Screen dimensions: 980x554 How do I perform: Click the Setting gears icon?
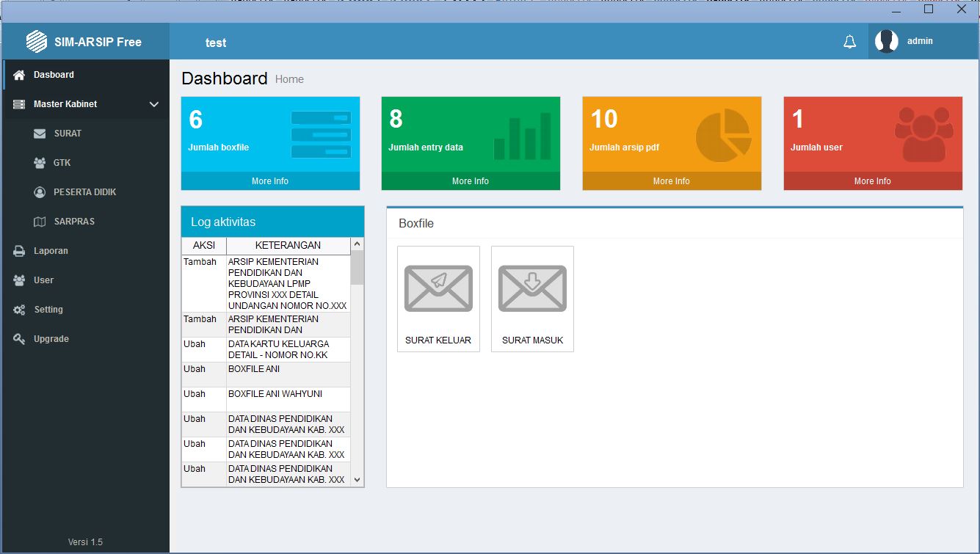tap(19, 310)
